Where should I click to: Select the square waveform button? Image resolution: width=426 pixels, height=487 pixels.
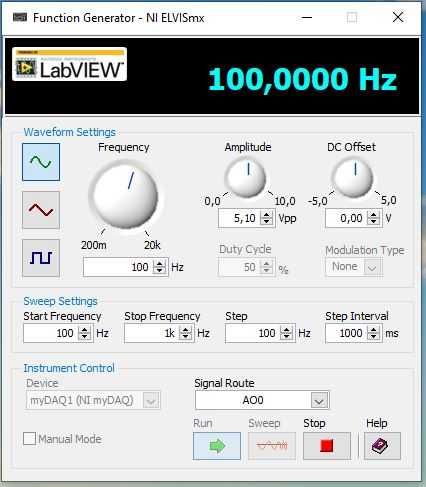point(41,258)
